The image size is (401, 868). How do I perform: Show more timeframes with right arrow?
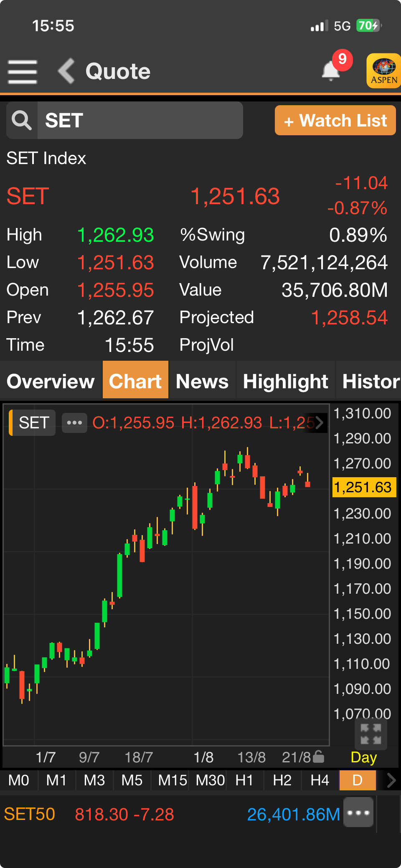tap(391, 780)
